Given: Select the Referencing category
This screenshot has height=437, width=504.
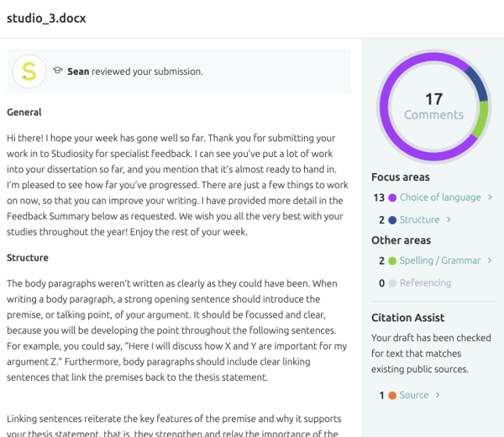Looking at the screenshot, I should point(425,283).
